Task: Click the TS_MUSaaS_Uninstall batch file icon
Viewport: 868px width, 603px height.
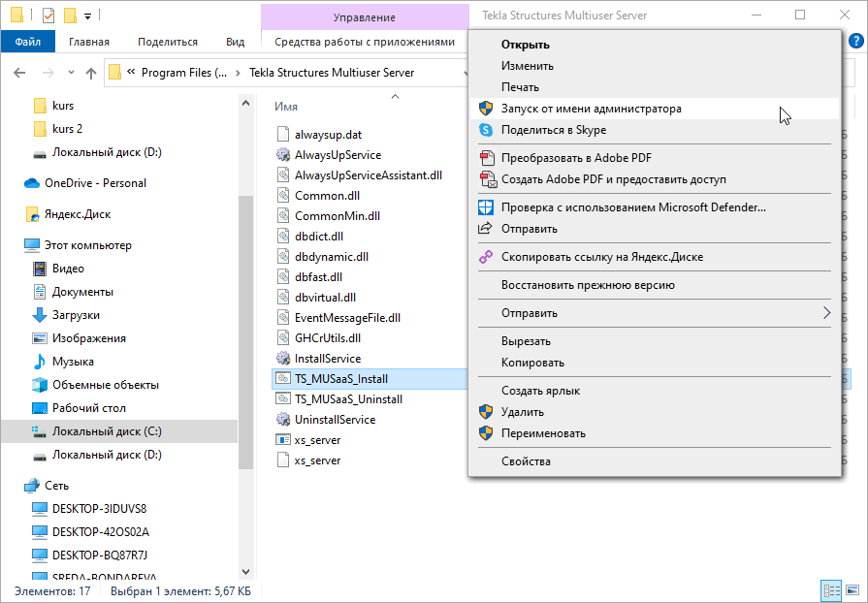Action: [x=283, y=398]
